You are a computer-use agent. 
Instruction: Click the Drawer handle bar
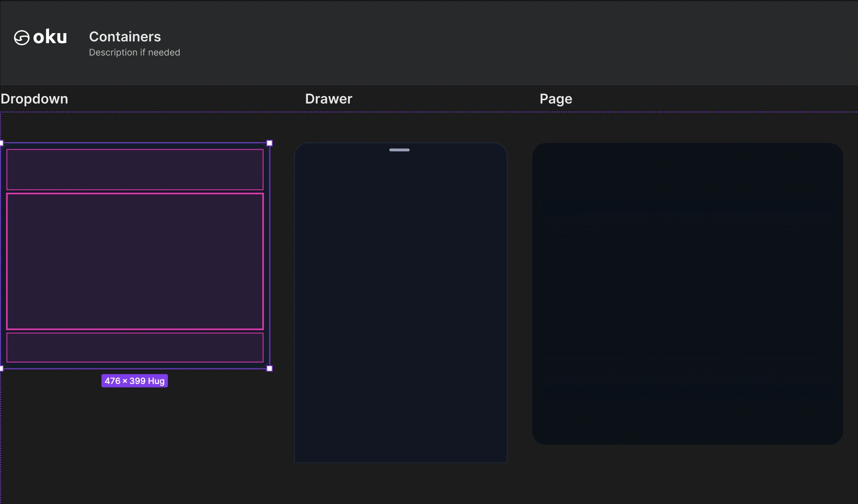399,150
